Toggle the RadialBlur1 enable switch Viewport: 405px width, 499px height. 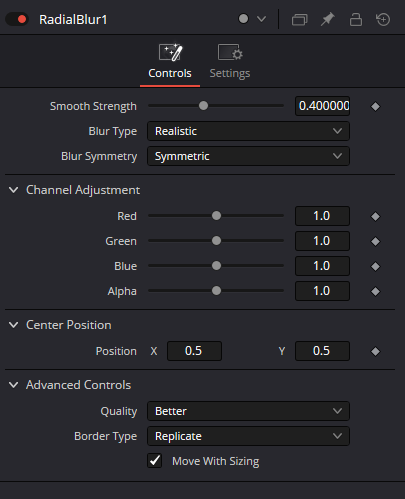[x=17, y=19]
